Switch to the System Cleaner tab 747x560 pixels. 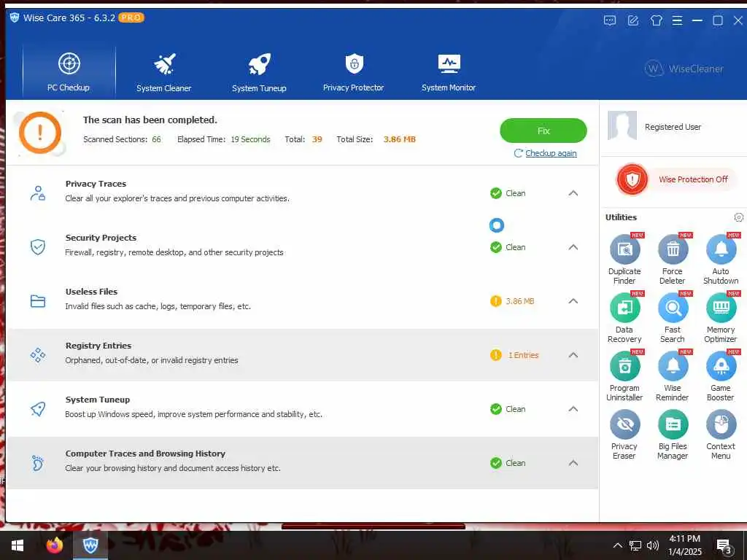164,73
